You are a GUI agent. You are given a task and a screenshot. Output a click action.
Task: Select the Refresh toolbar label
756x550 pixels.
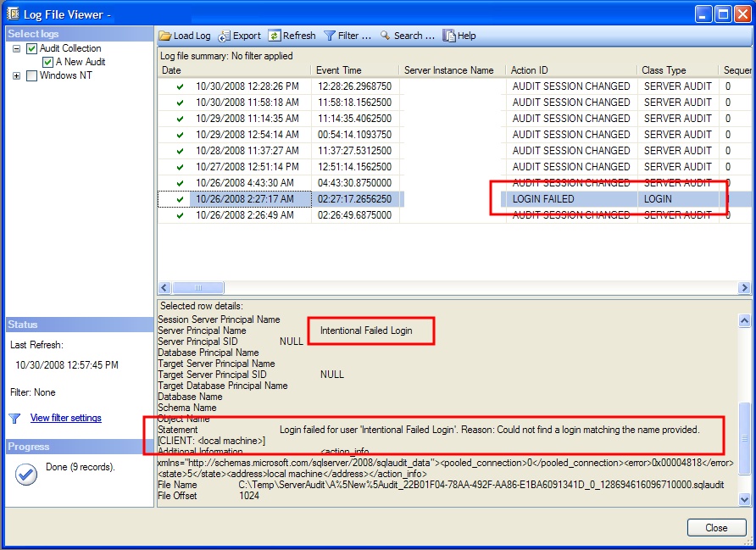point(299,36)
